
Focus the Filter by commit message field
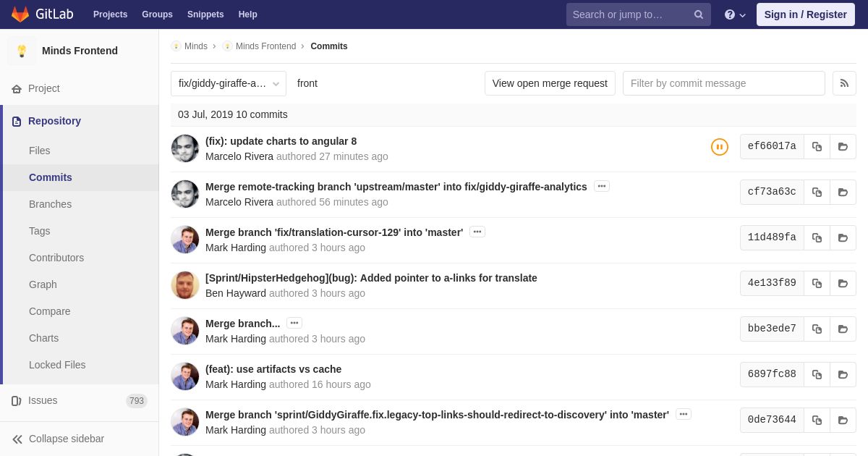724,83
